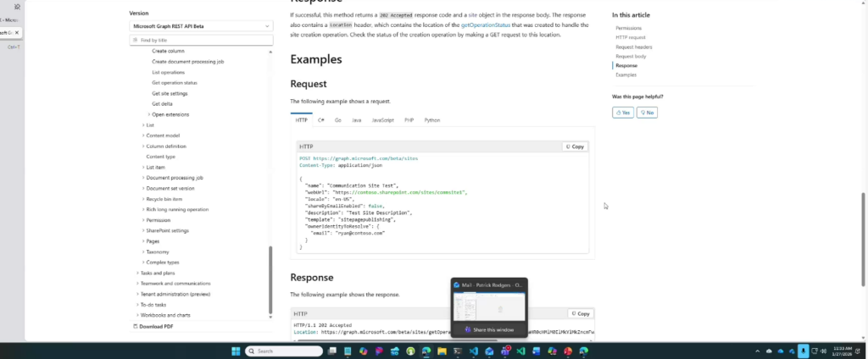Copy the HTTP response code sample
This screenshot has width=868, height=359.
[x=580, y=313]
